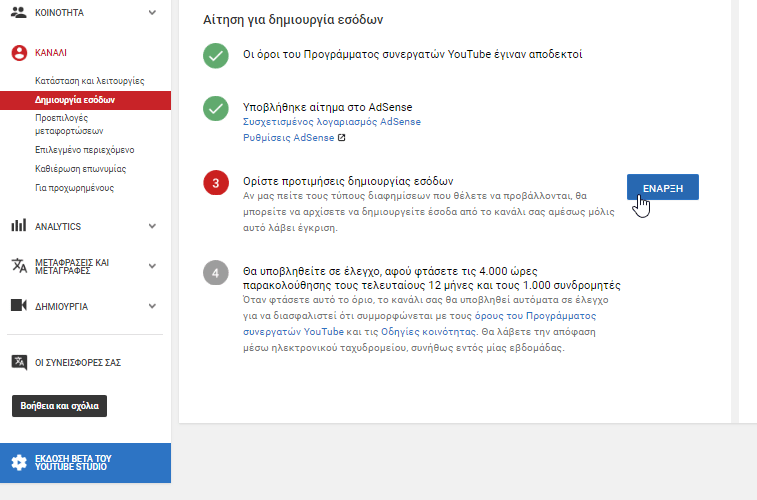Image resolution: width=757 pixels, height=500 pixels.
Task: Select Δημιουργία εσόδων menu item
Action: [85, 100]
